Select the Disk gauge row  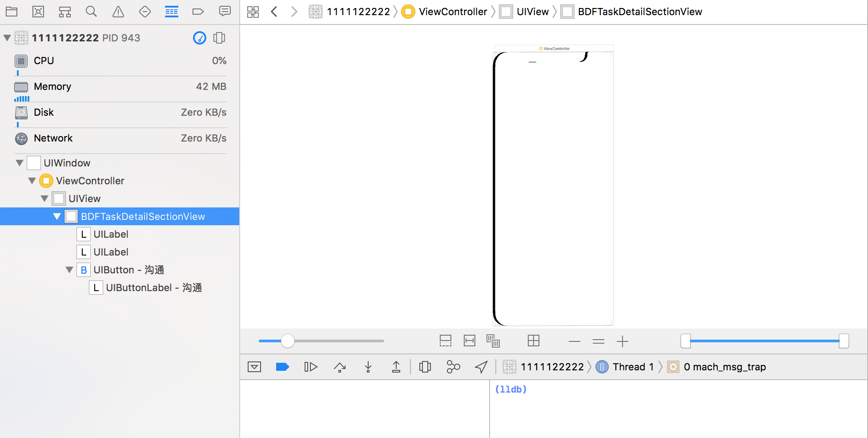(120, 113)
